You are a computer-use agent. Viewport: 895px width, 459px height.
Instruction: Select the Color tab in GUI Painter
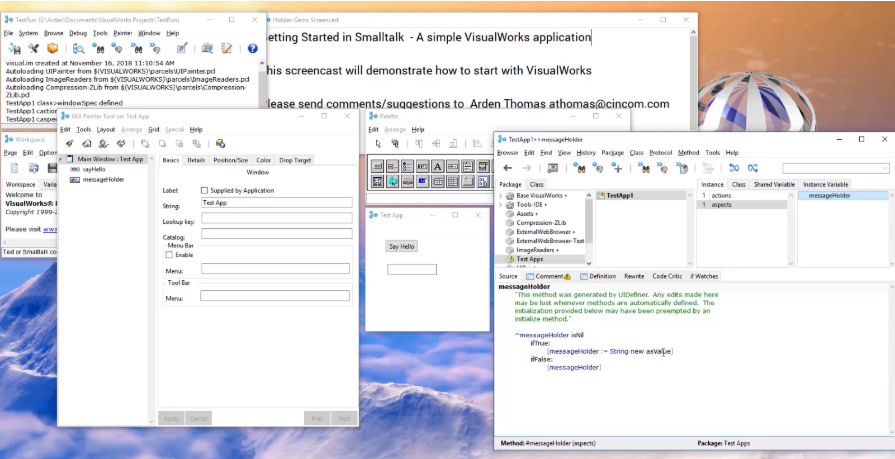263,160
